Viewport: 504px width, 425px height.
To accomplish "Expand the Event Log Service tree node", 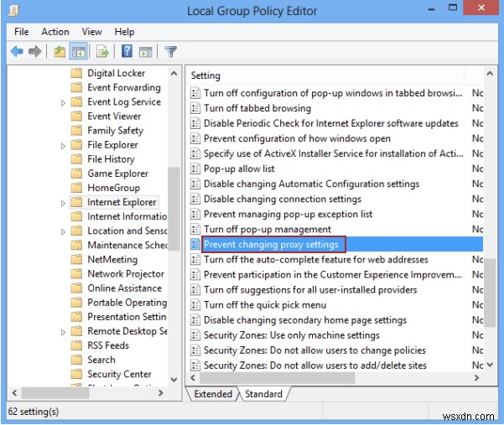I will [63, 103].
